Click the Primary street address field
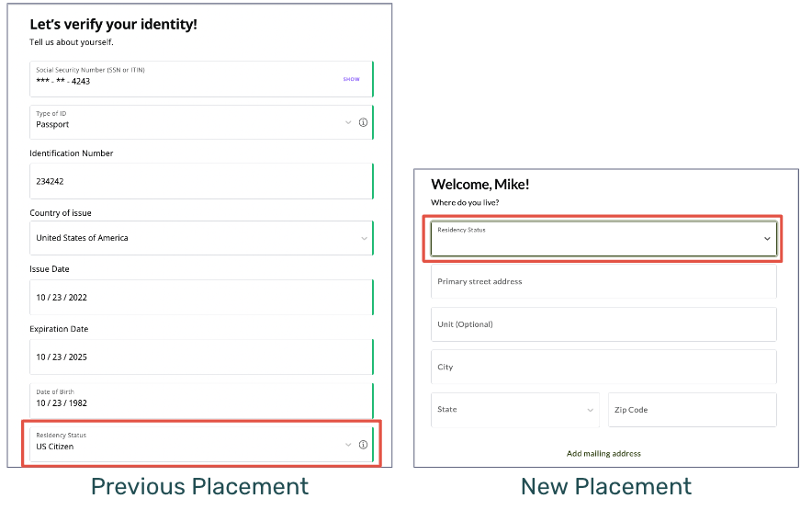The height and width of the screenshot is (510, 812). click(x=603, y=281)
